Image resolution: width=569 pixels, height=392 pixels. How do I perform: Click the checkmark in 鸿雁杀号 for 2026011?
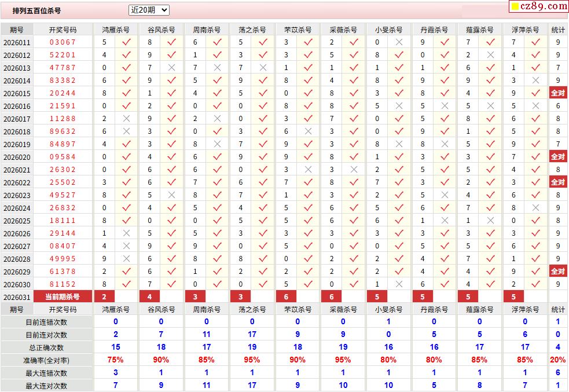[x=126, y=42]
